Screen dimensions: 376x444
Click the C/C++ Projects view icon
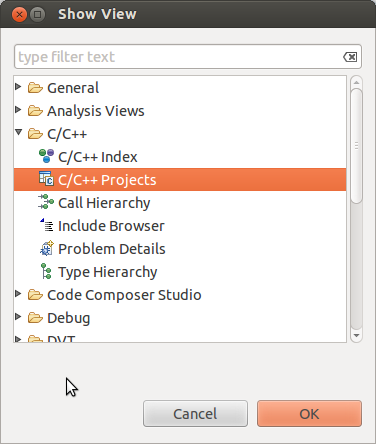46,179
